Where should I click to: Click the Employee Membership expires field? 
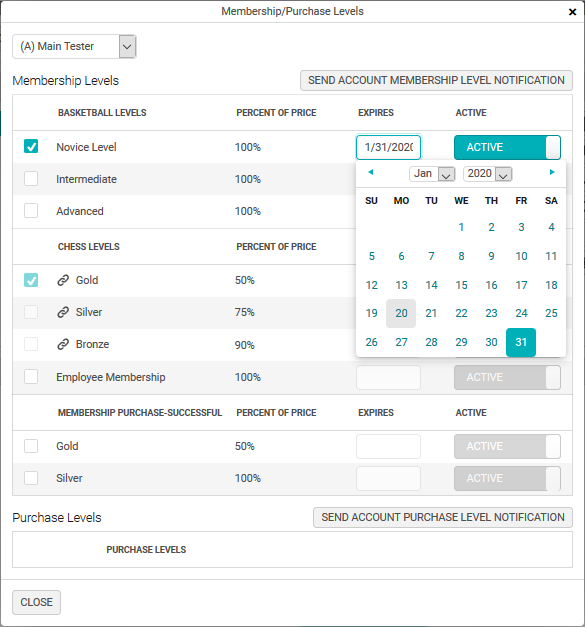point(388,377)
